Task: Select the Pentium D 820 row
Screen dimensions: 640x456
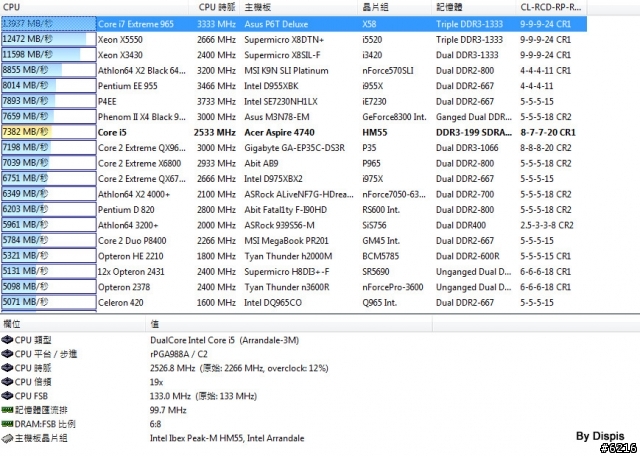Action: pyautogui.click(x=294, y=209)
